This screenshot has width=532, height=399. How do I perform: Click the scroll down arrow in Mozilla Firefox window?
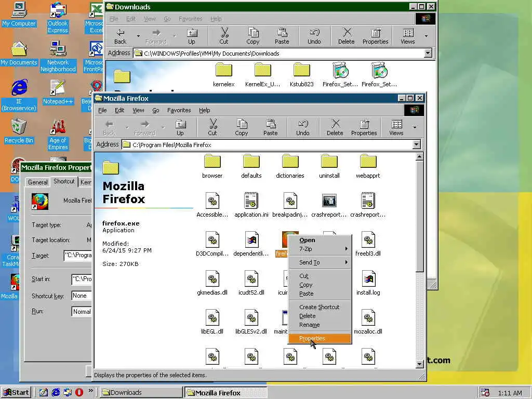click(419, 364)
